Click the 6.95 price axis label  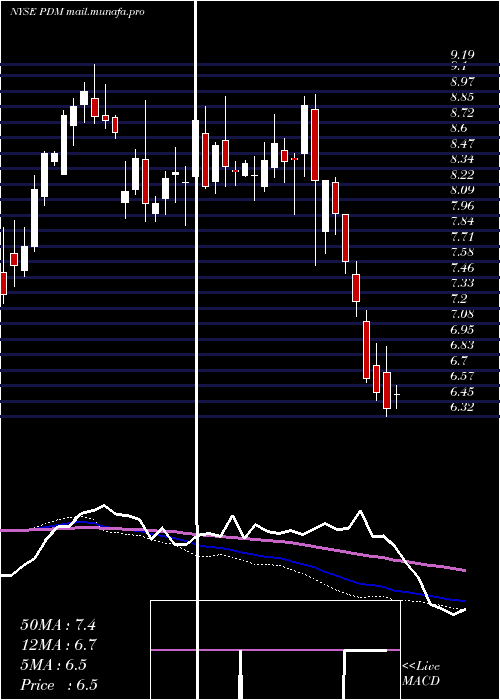click(x=462, y=329)
